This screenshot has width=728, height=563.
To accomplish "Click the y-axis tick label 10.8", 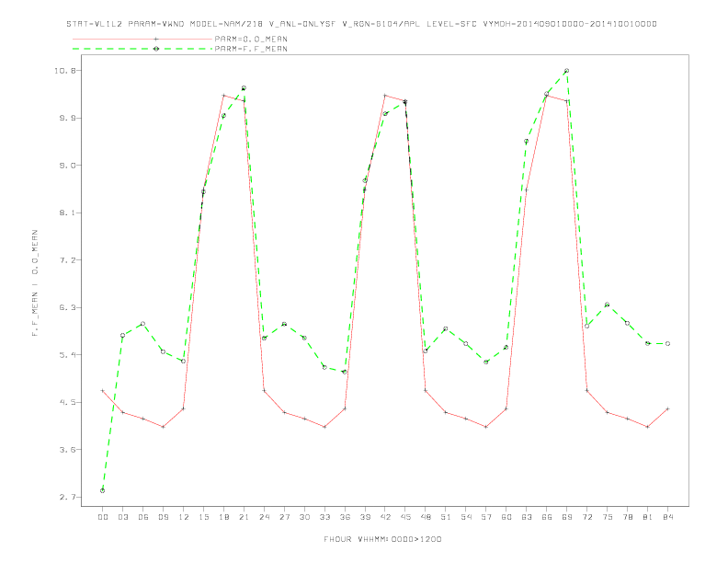I will [x=64, y=71].
